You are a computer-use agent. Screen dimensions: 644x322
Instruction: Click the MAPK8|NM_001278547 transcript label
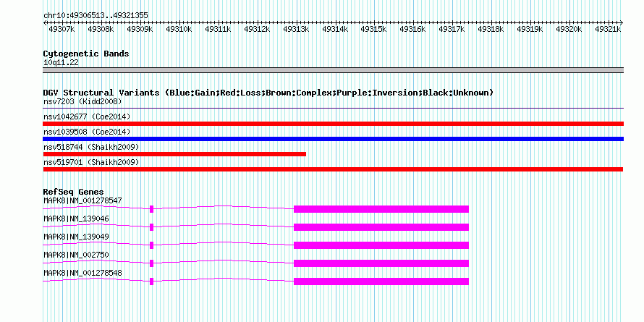[x=82, y=200]
